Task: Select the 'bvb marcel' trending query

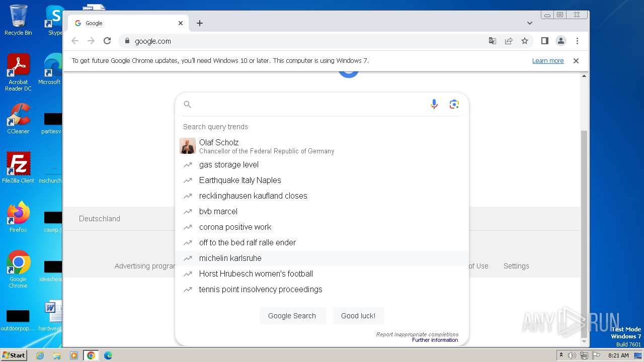Action: point(322,211)
